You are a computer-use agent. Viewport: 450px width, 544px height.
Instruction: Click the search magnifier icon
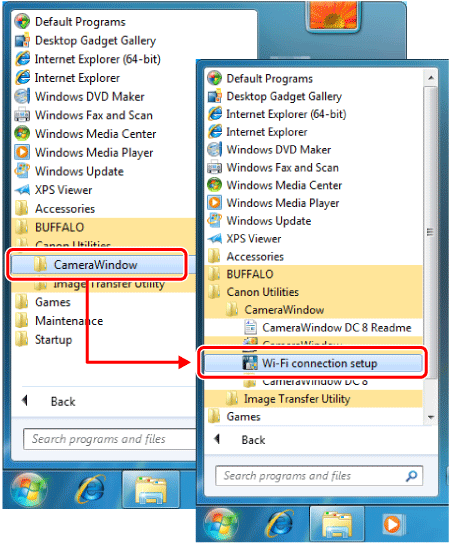pos(411,476)
